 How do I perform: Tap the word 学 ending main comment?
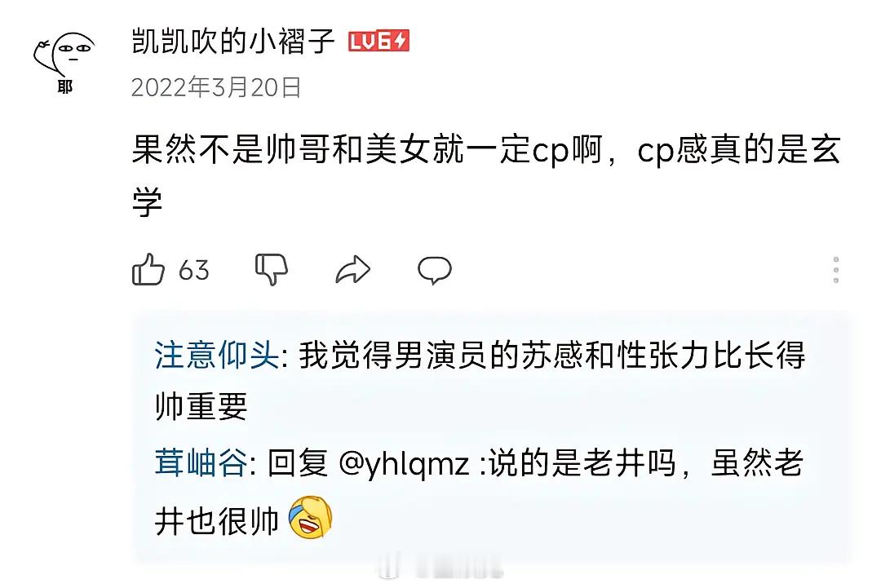pyautogui.click(x=147, y=202)
